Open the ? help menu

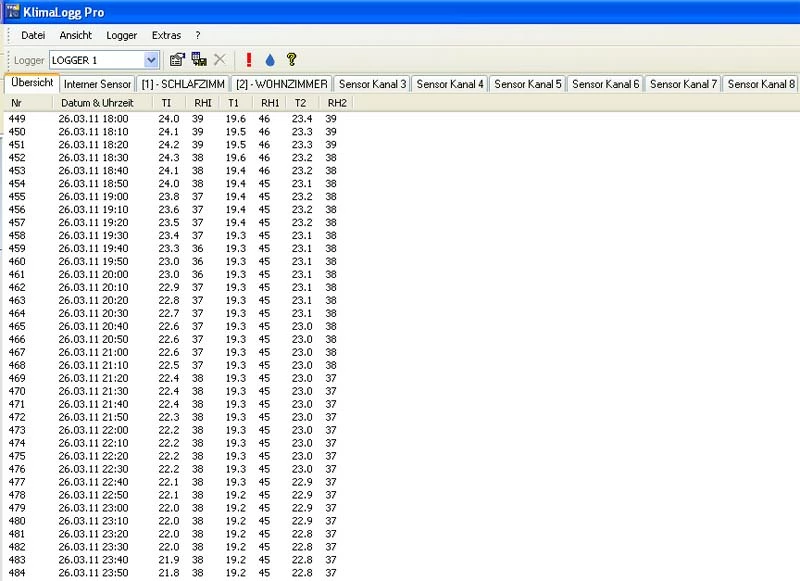pyautogui.click(x=198, y=35)
